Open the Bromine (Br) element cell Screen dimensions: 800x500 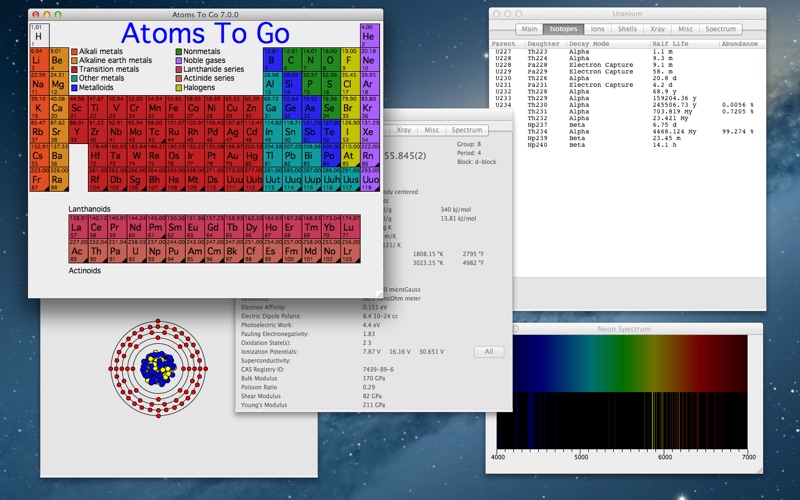pos(350,108)
